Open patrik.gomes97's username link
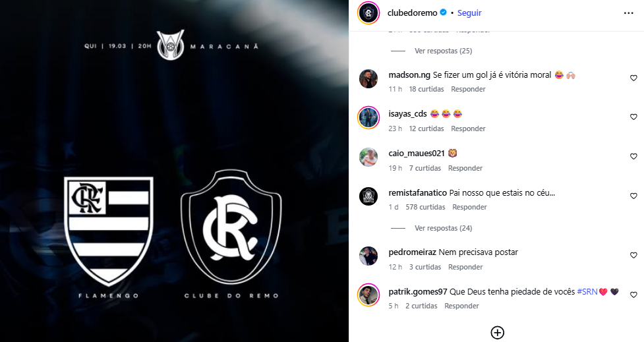This screenshot has height=342, width=644. (x=418, y=292)
